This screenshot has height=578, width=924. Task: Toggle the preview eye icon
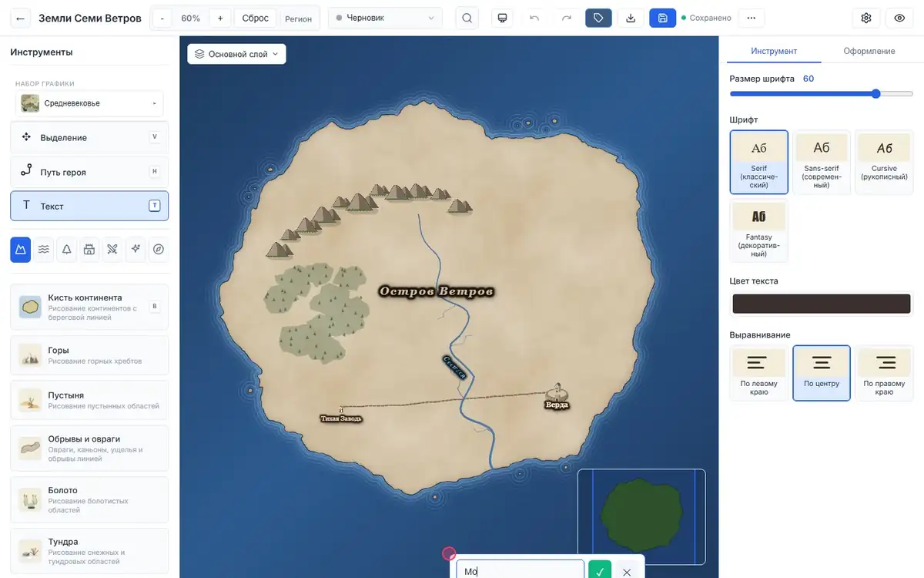[899, 18]
